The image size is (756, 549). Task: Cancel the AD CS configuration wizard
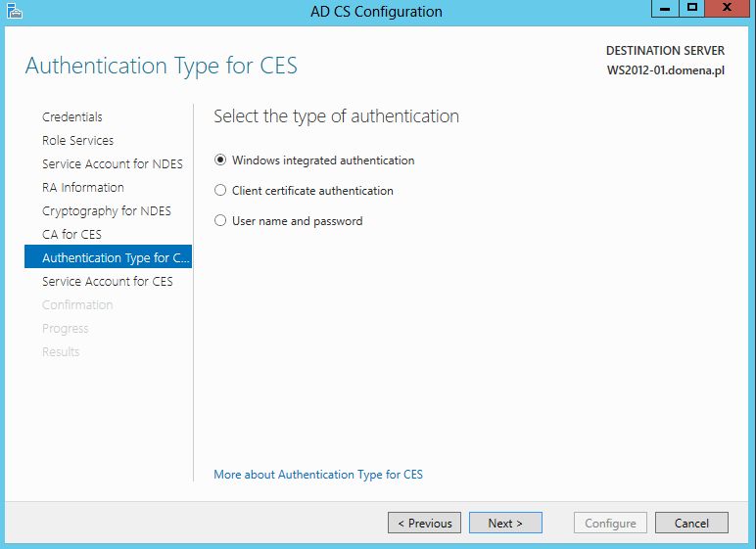pos(691,523)
